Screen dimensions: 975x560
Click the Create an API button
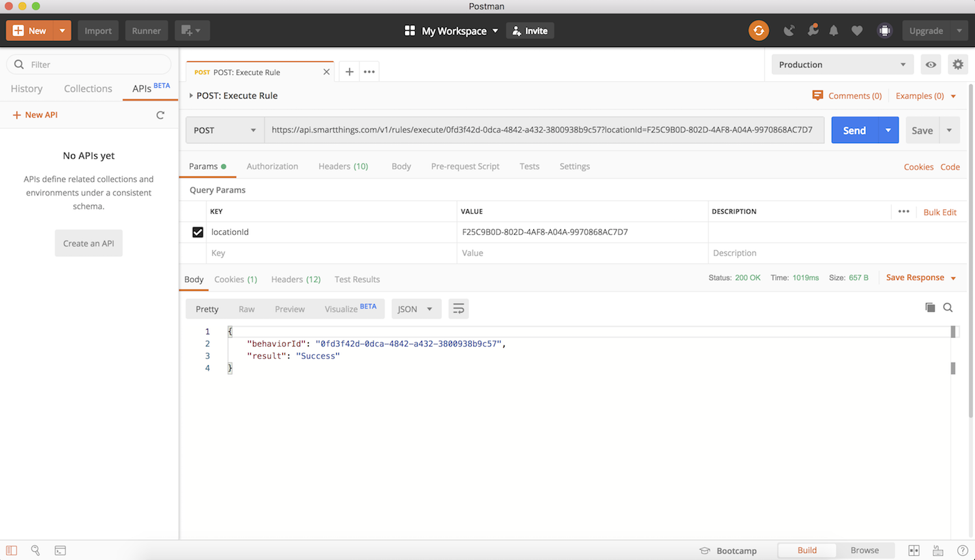(89, 243)
